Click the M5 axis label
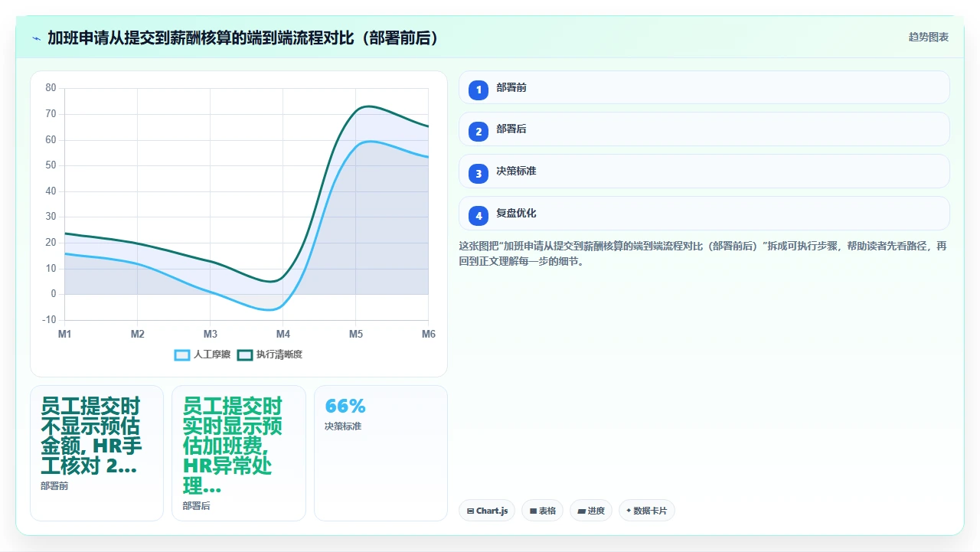This screenshot has width=980, height=552. click(356, 334)
